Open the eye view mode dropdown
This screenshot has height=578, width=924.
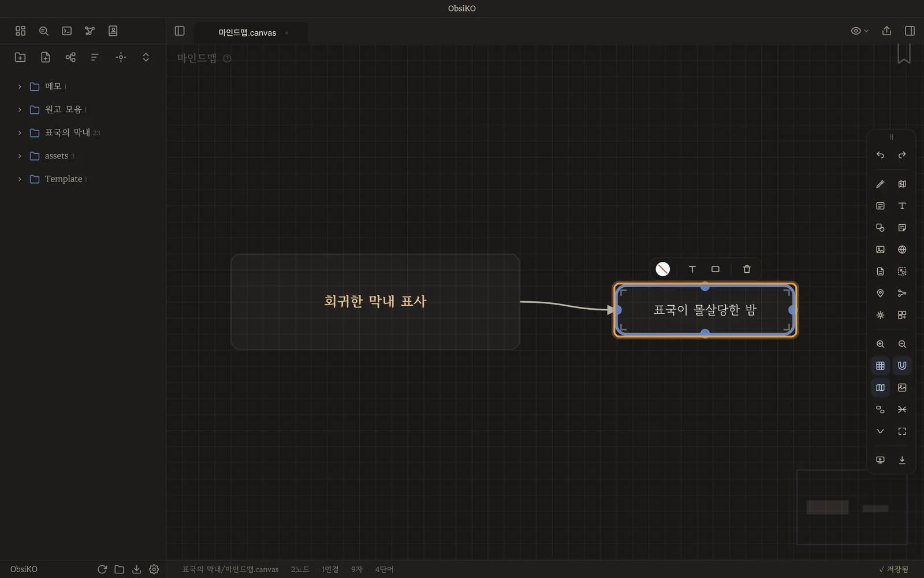click(859, 31)
